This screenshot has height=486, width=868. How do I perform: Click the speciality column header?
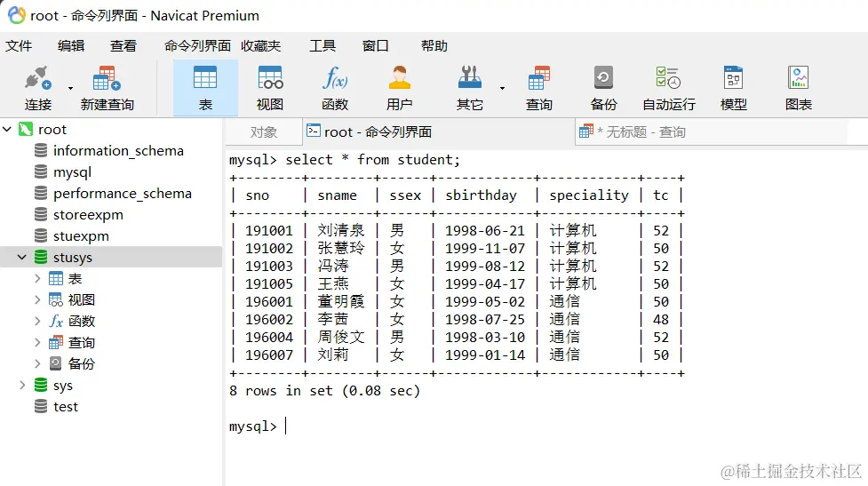pos(588,196)
